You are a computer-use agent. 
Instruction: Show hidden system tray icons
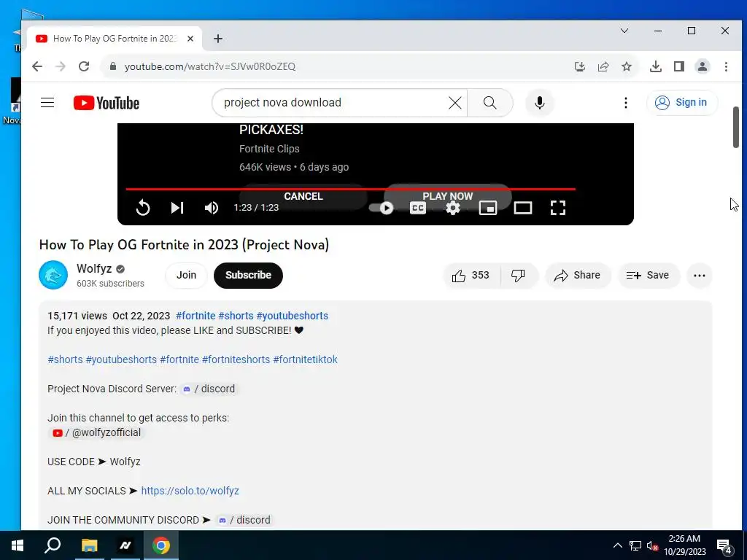[617, 545]
